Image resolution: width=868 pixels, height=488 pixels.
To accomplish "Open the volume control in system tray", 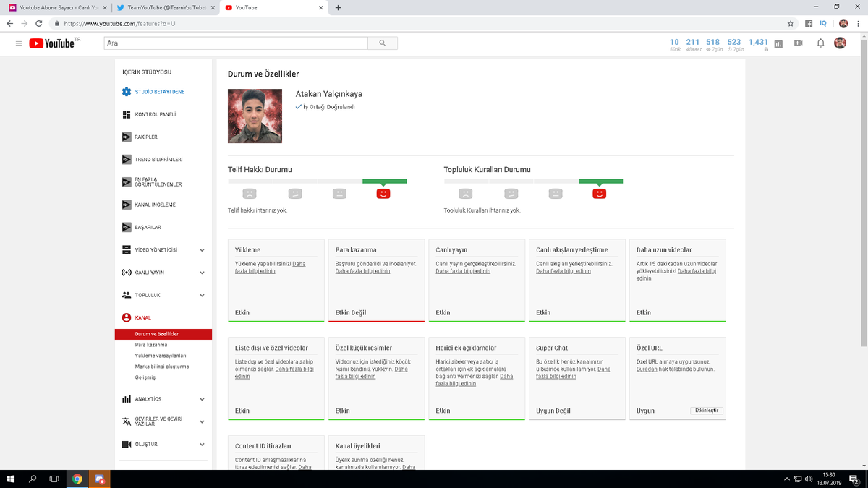I will [809, 479].
